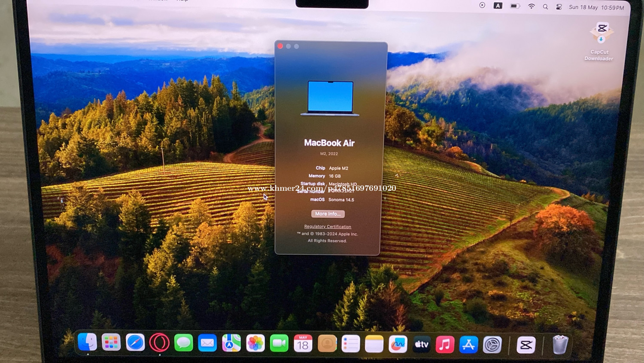Open Finder from the Dock
The image size is (644, 363).
[x=88, y=342]
